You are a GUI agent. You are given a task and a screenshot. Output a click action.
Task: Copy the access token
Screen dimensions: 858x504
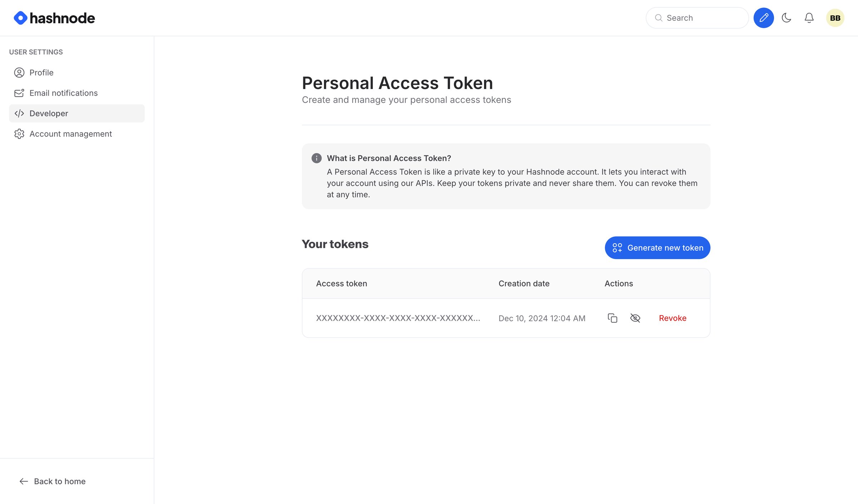pos(612,318)
